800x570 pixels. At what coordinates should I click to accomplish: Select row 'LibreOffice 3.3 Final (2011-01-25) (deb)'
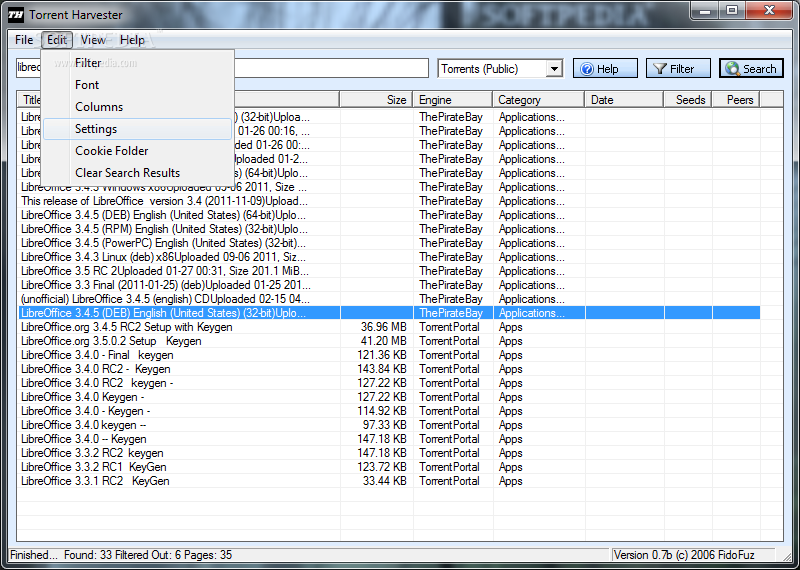[x=389, y=285]
